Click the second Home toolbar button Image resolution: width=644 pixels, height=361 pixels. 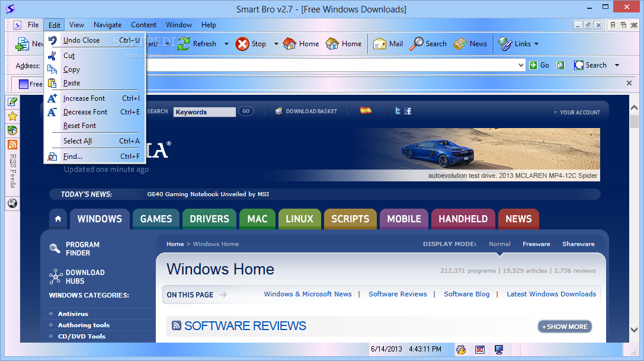pos(344,44)
